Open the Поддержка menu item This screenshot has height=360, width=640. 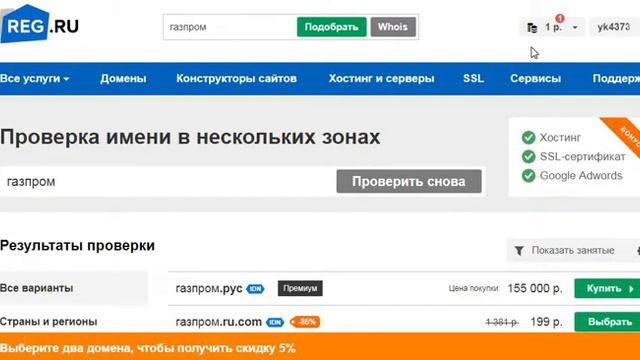616,78
